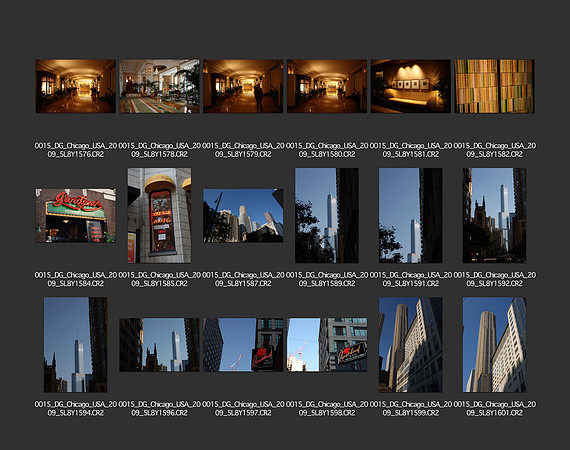Click filename label ending 5L8Y1601.CR2
The height and width of the screenshot is (450, 570).
(x=494, y=408)
